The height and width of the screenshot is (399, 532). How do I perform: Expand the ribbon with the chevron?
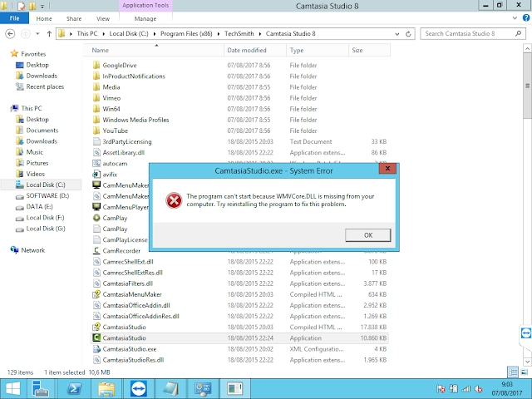(515, 18)
